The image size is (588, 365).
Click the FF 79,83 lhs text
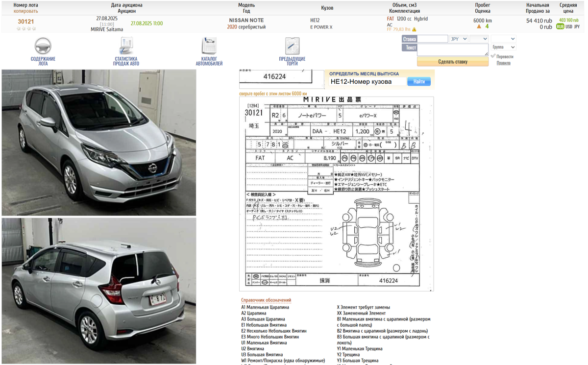click(399, 29)
